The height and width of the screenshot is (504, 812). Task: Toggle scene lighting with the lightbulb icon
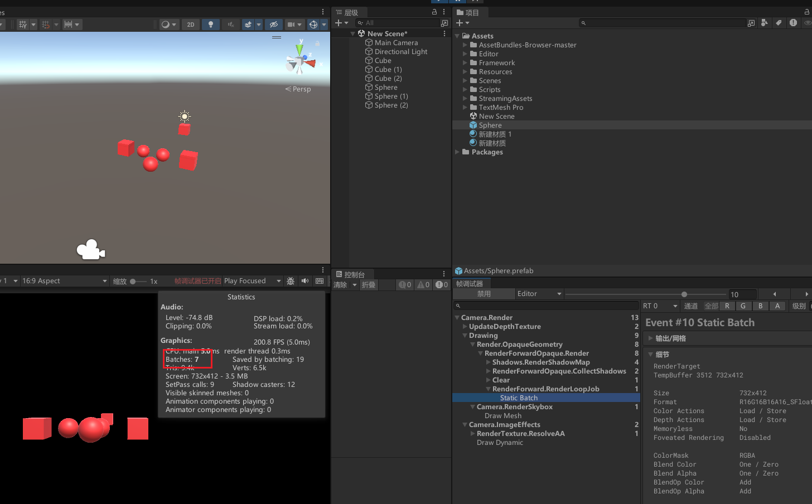pyautogui.click(x=210, y=25)
